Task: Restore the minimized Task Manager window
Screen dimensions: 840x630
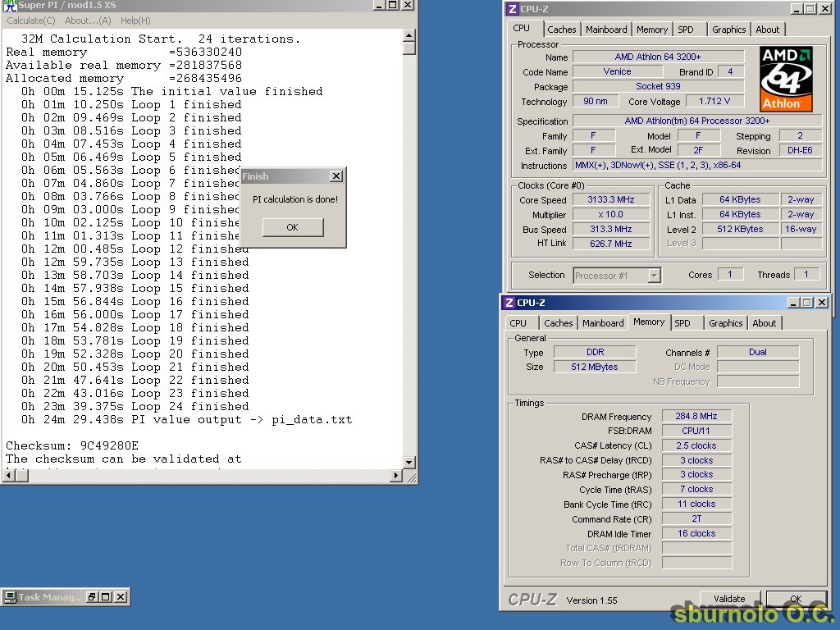Action: 92,597
